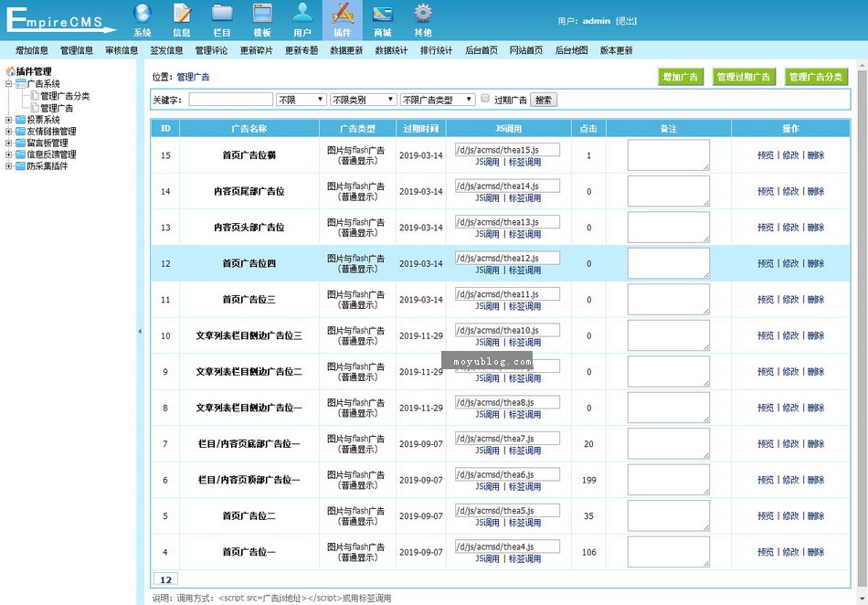
Task: Click the 备注 textarea for ad ID 13
Action: tap(668, 227)
